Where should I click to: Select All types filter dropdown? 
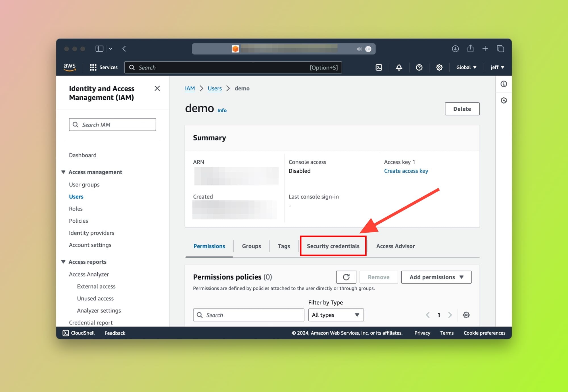pyautogui.click(x=335, y=315)
